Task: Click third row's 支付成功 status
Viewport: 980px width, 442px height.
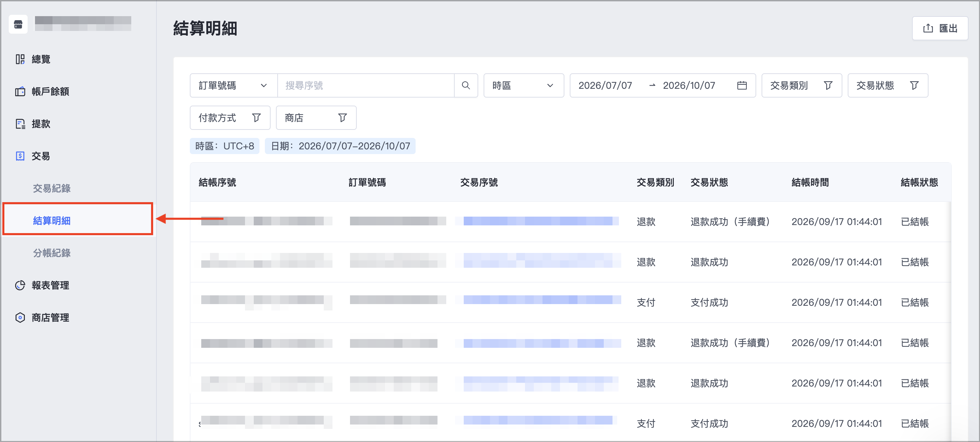Action: [x=709, y=302]
